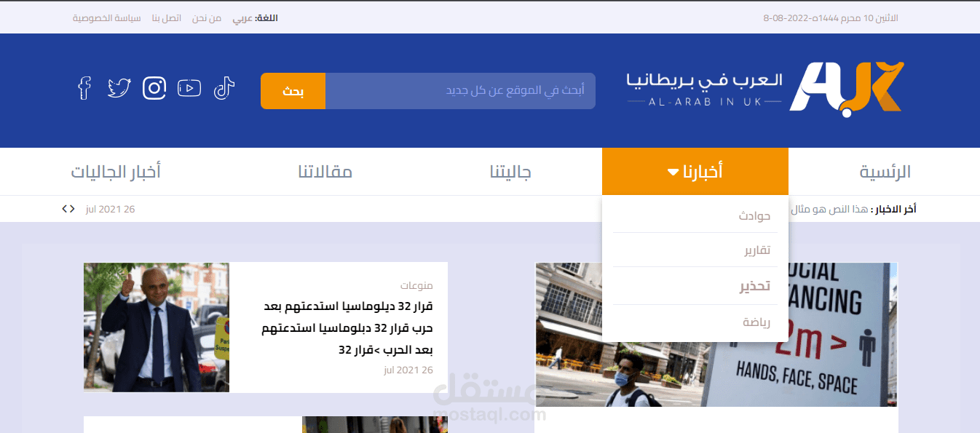980x433 pixels.
Task: Click the بحث search button
Action: click(293, 90)
